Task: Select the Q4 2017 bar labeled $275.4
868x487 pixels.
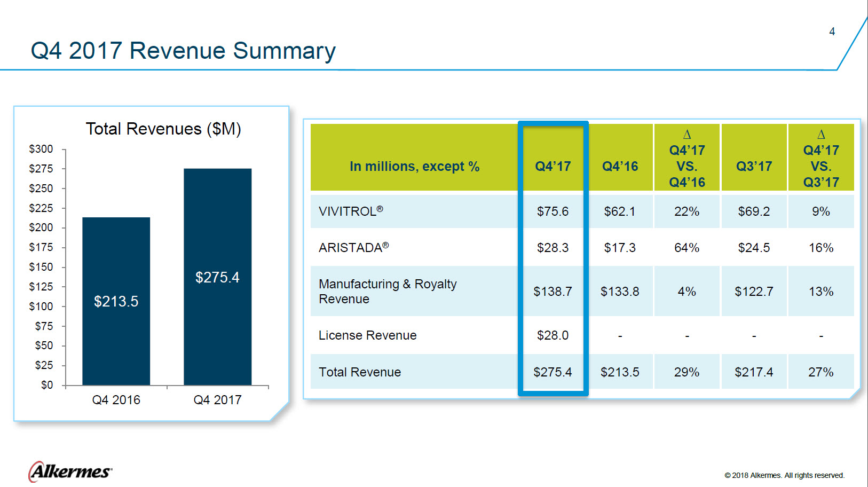Action: pyautogui.click(x=217, y=277)
